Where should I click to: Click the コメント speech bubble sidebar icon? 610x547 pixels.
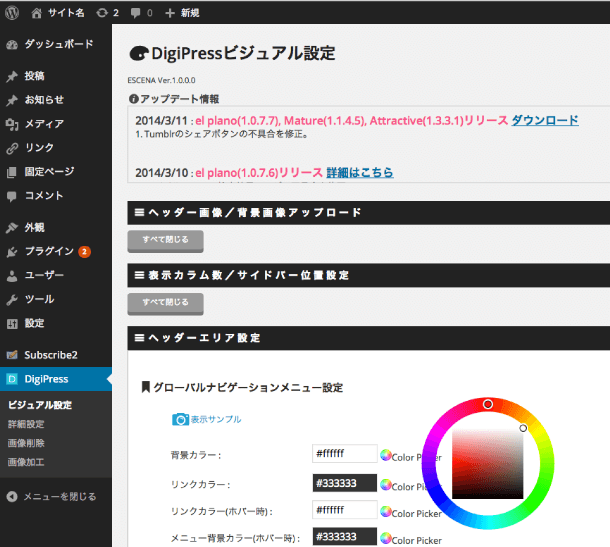pyautogui.click(x=12, y=196)
